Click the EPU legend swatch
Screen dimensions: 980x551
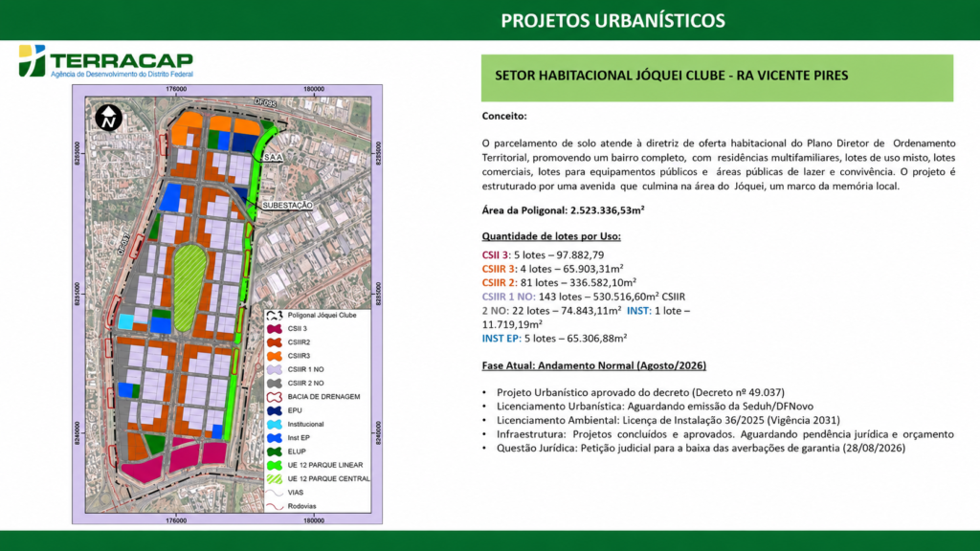point(275,410)
